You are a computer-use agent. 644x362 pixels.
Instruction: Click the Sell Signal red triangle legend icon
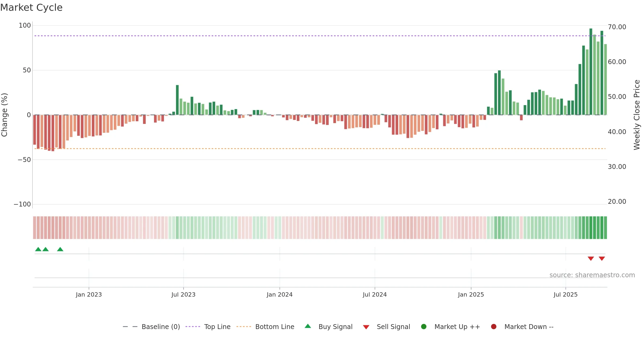coord(366,327)
